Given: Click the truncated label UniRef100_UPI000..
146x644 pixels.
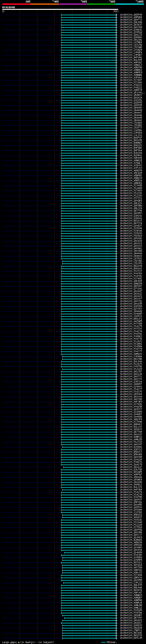Looking at the screenshot, I should [x=132, y=93].
